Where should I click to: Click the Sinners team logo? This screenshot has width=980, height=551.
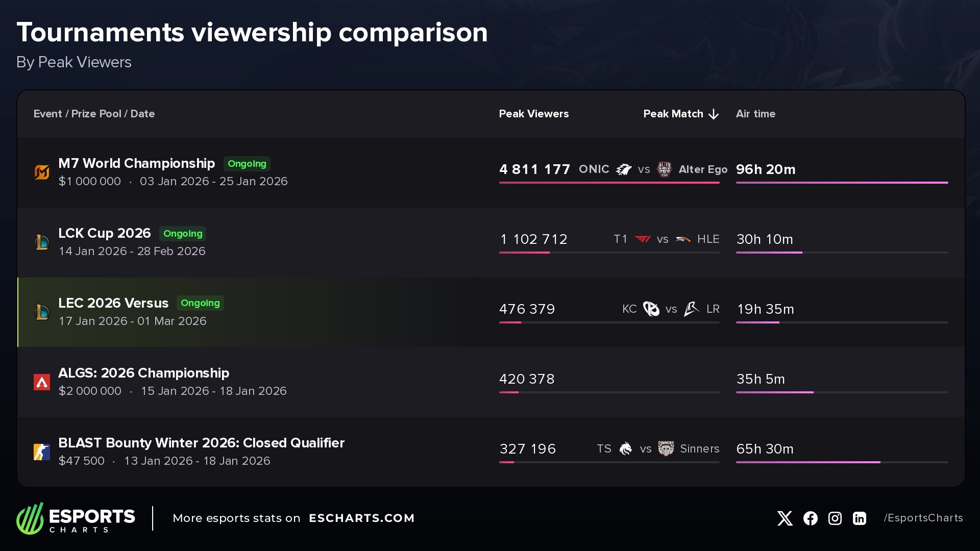click(x=666, y=449)
